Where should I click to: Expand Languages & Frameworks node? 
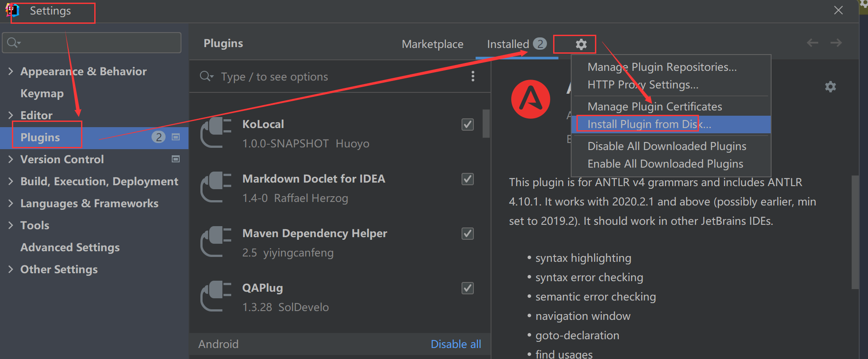[11, 203]
